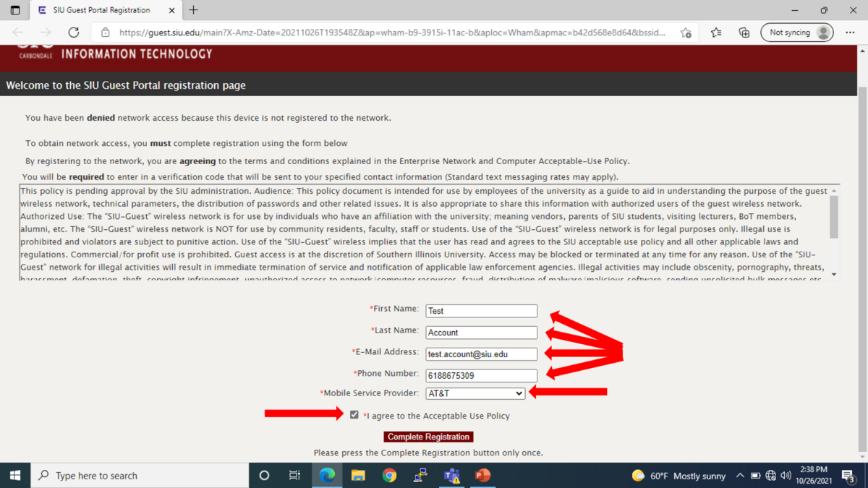
Task: Click inside the First Name field
Action: (x=480, y=310)
